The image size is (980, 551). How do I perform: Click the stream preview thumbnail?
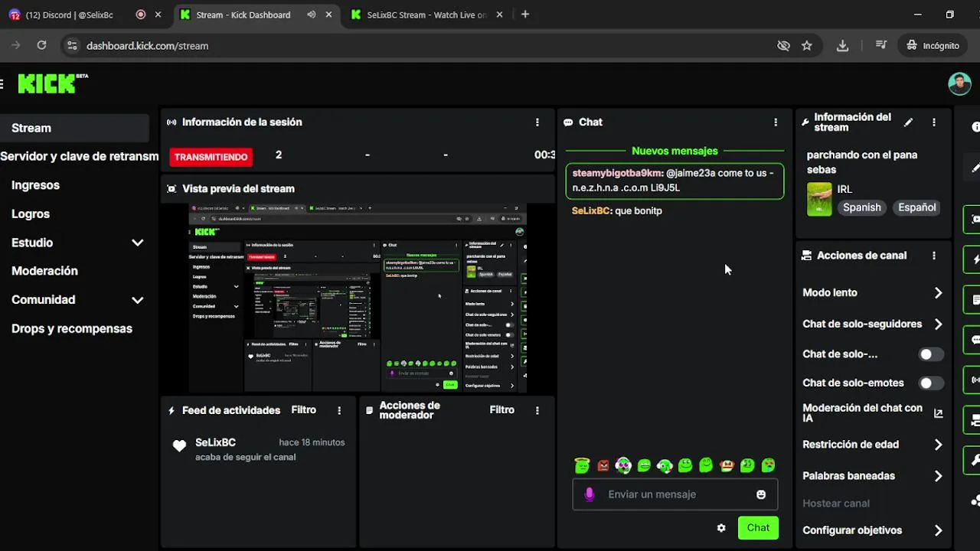coord(358,298)
